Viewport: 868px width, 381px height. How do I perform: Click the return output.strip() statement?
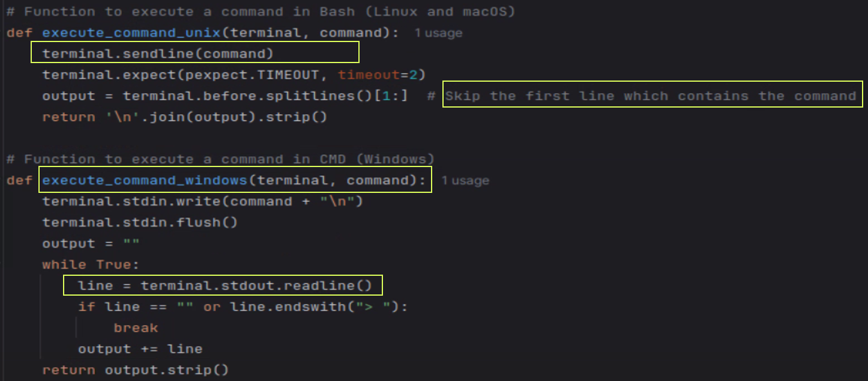click(x=135, y=370)
